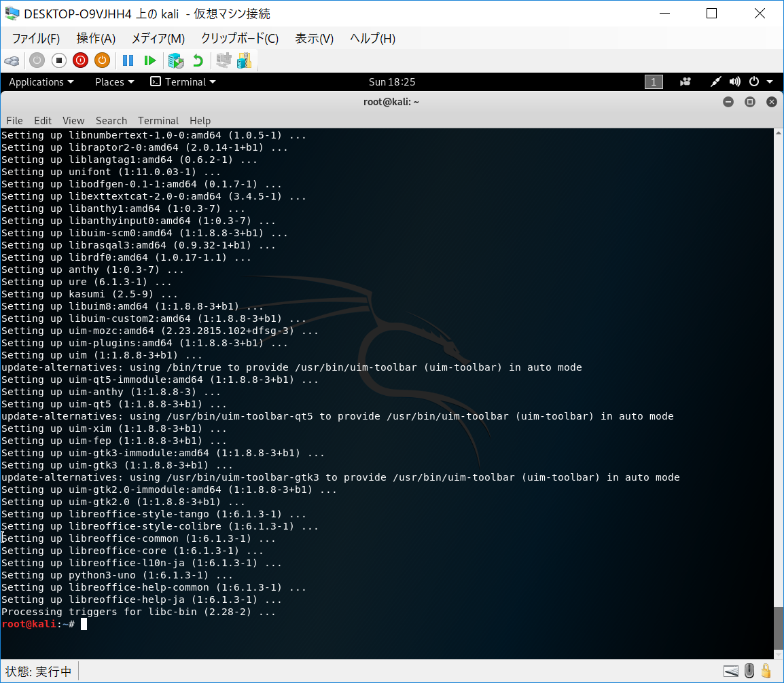The image size is (784, 683).
Task: Open the メディア(M) menu
Action: [x=158, y=39]
